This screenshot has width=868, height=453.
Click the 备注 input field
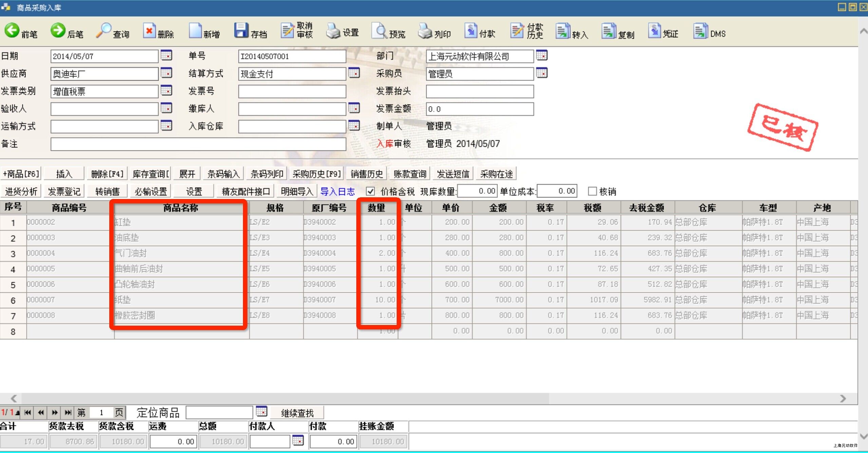[198, 144]
